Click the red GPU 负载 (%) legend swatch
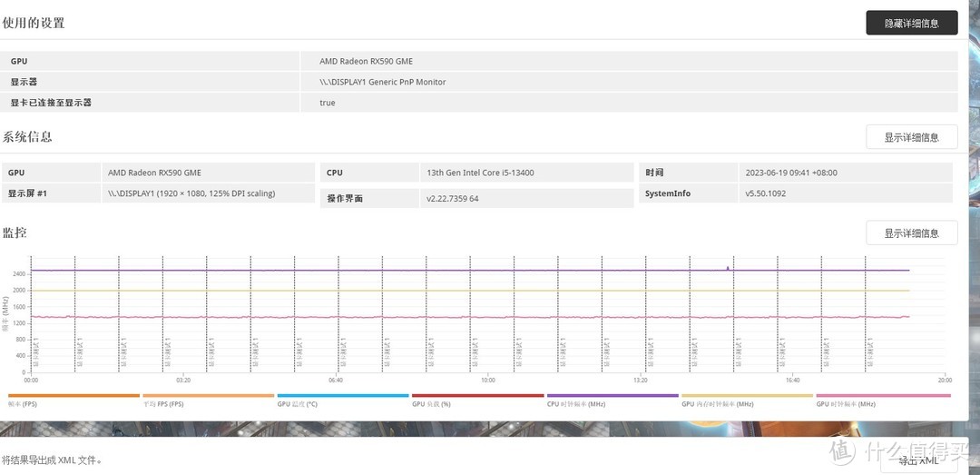Screen dimensions: 980x475 [477, 396]
